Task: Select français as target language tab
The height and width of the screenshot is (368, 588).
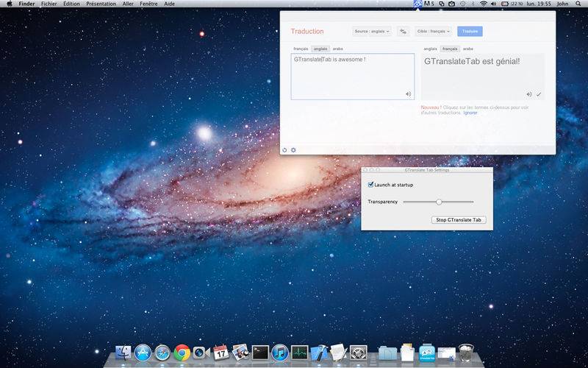Action: pos(450,49)
